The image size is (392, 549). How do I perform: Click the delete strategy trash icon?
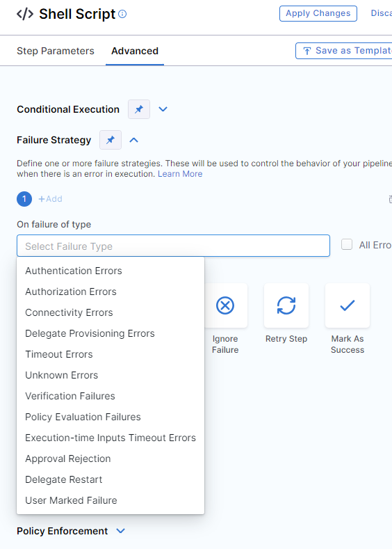(x=390, y=199)
